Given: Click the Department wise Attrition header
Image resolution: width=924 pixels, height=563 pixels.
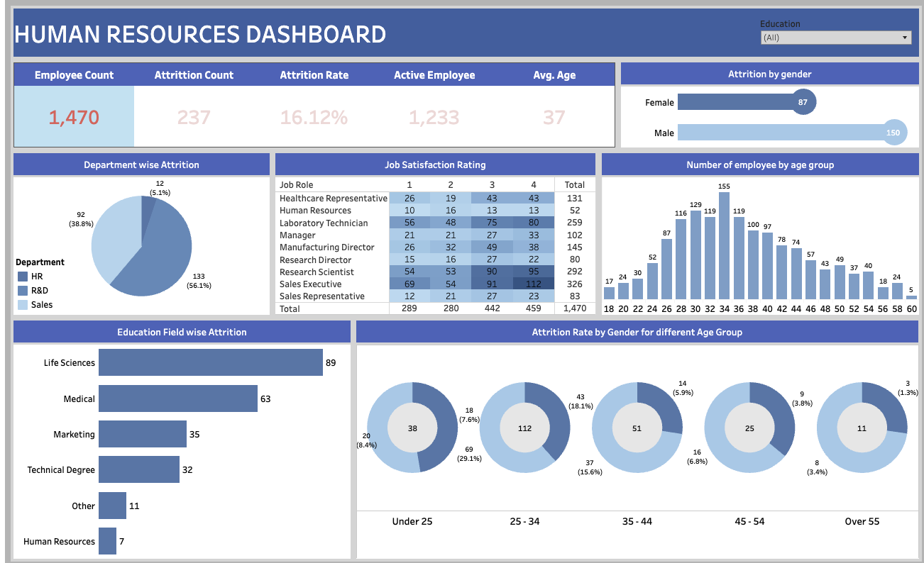Looking at the screenshot, I should click(x=141, y=165).
